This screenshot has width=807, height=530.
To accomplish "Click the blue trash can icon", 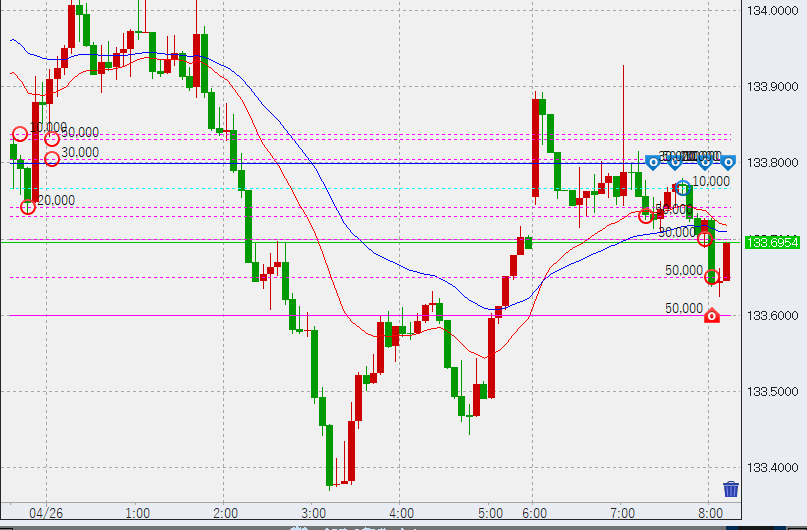I will (731, 489).
